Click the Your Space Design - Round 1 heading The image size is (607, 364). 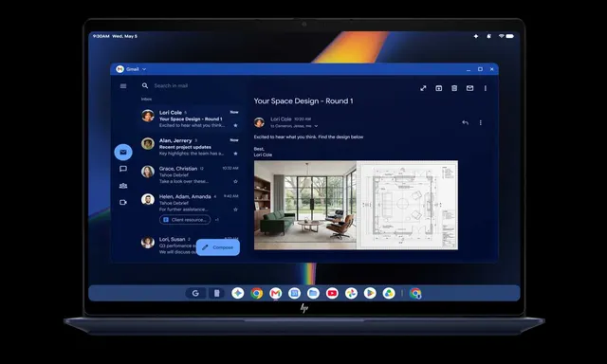coord(303,101)
